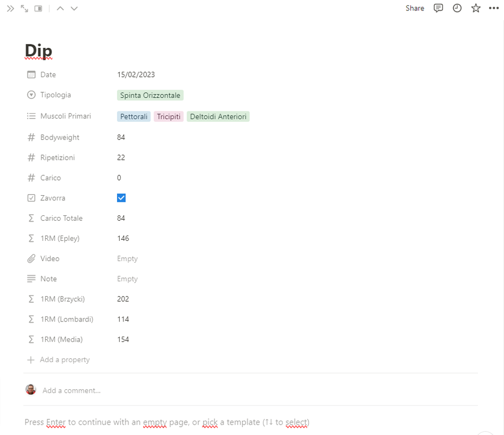The image size is (504, 435).
Task: Go to previous record with up chevron
Action: click(x=60, y=8)
